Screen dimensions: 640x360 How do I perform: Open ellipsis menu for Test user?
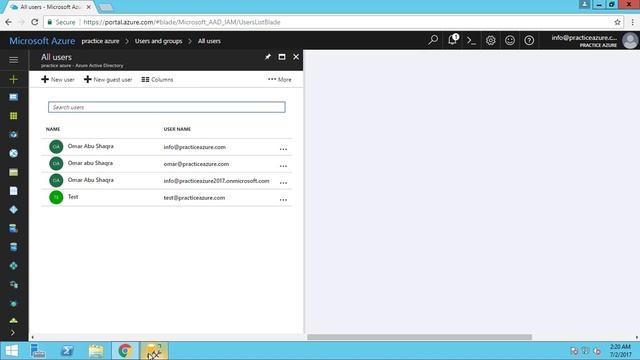pyautogui.click(x=283, y=200)
